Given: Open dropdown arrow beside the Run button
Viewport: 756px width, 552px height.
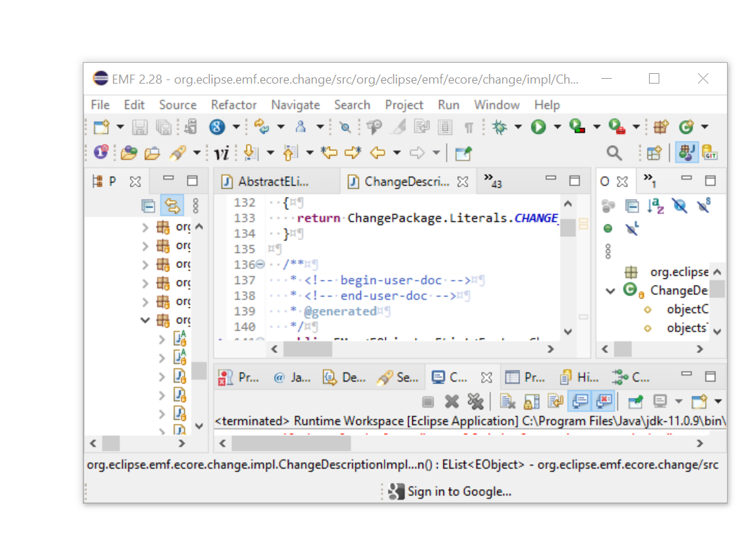Looking at the screenshot, I should coord(557,126).
